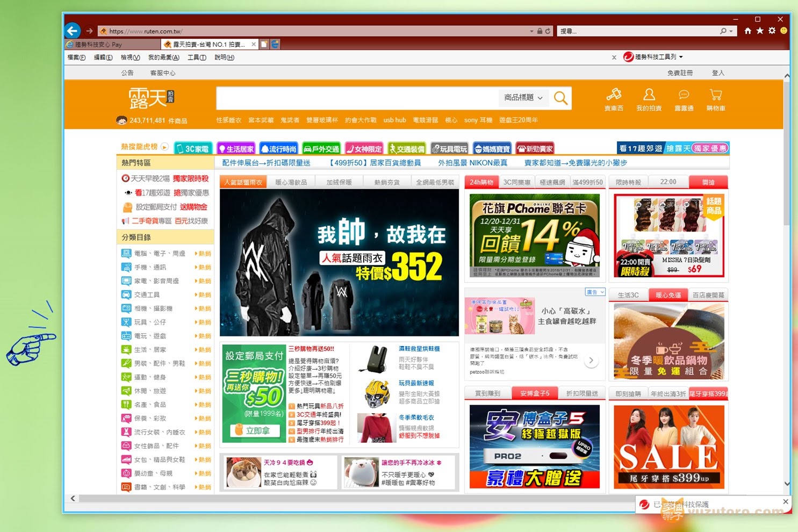Click the refresh icon in address bar
The width and height of the screenshot is (798, 532).
tap(548, 31)
